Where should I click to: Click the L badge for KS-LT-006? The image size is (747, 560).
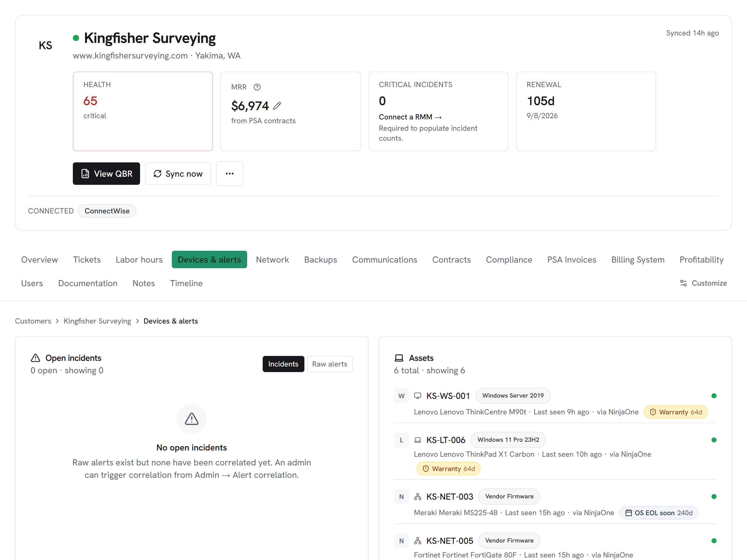pyautogui.click(x=401, y=440)
